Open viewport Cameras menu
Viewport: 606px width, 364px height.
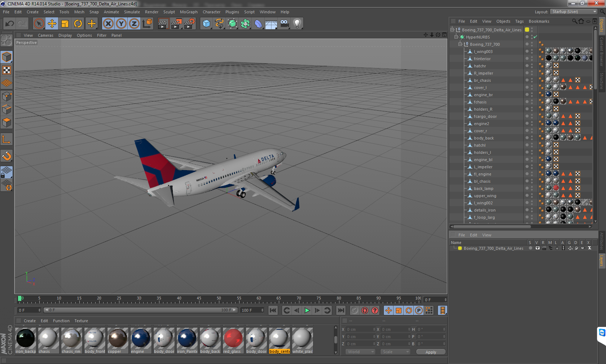[45, 35]
